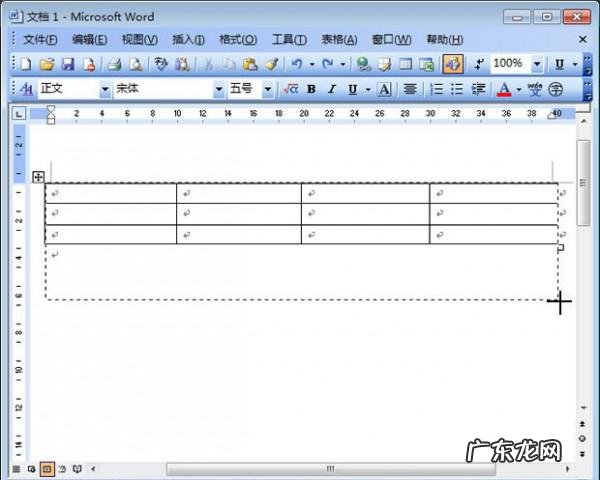Activate the Format Painter brush

(272, 64)
